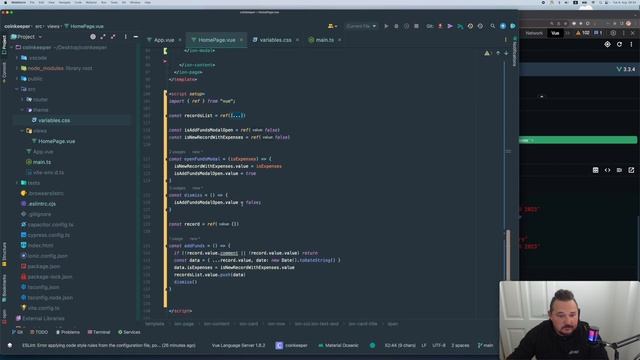
Task: Close the HomePage.vue editor tab
Action: coord(241,40)
